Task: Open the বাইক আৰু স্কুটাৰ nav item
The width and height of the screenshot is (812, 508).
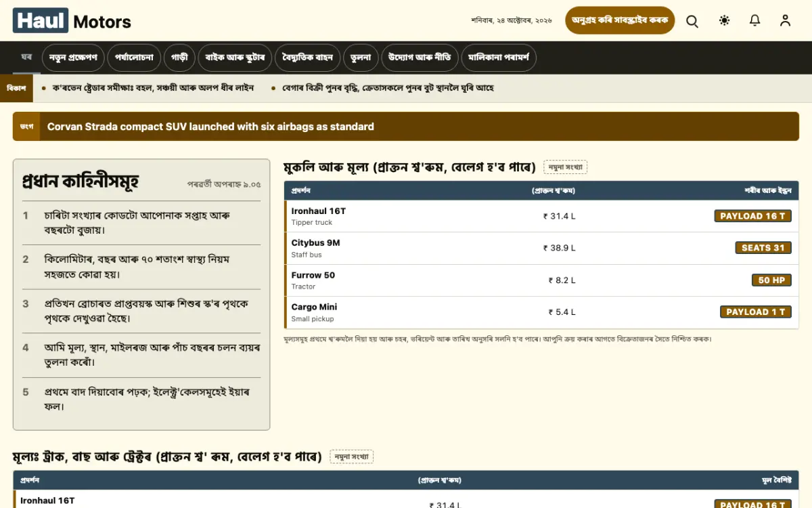Action: (235, 58)
